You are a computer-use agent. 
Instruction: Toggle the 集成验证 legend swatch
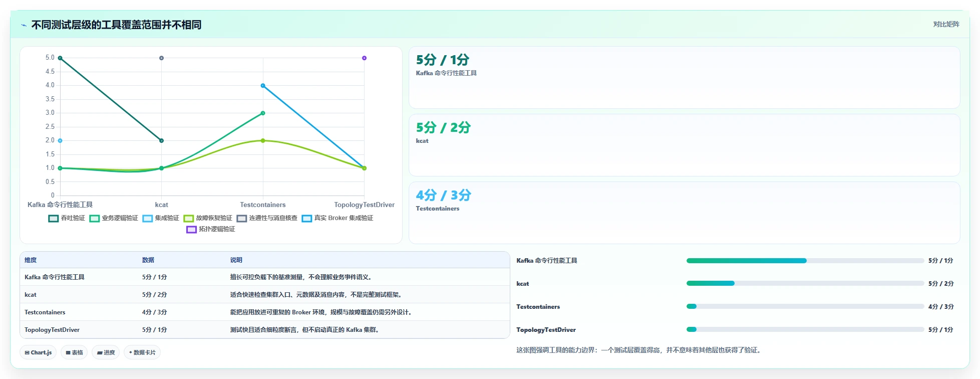[148, 218]
